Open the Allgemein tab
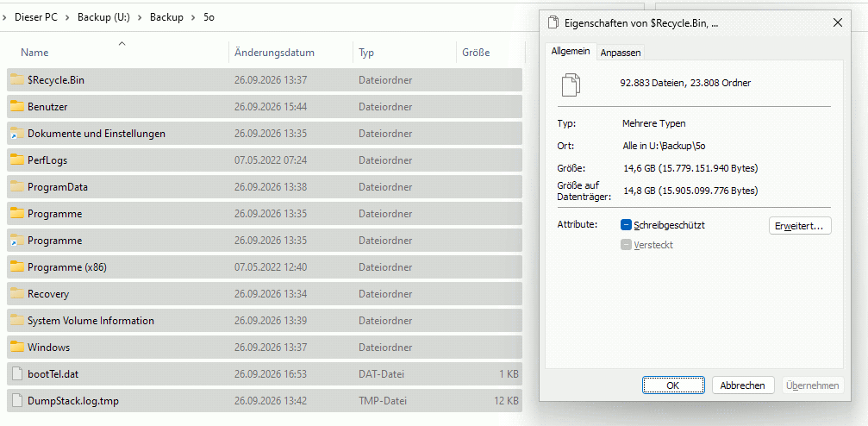Image resolution: width=868 pixels, height=426 pixels. click(x=571, y=52)
